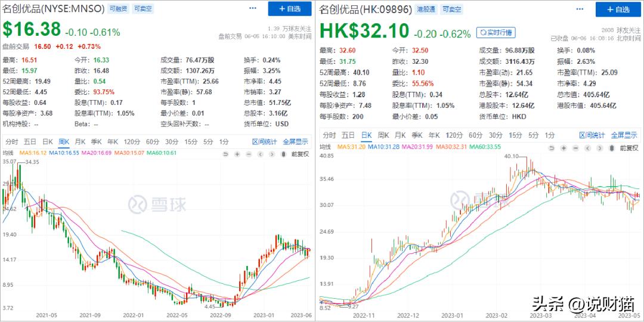Viewport: 644px width, 322px height.
Task: Select 15分 tab on HK:09896 chart
Action: pos(515,135)
